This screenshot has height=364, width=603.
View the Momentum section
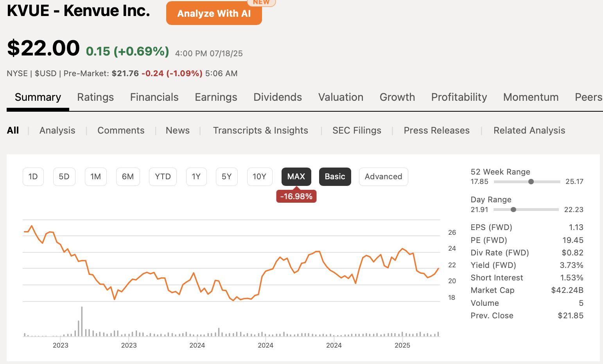click(531, 97)
